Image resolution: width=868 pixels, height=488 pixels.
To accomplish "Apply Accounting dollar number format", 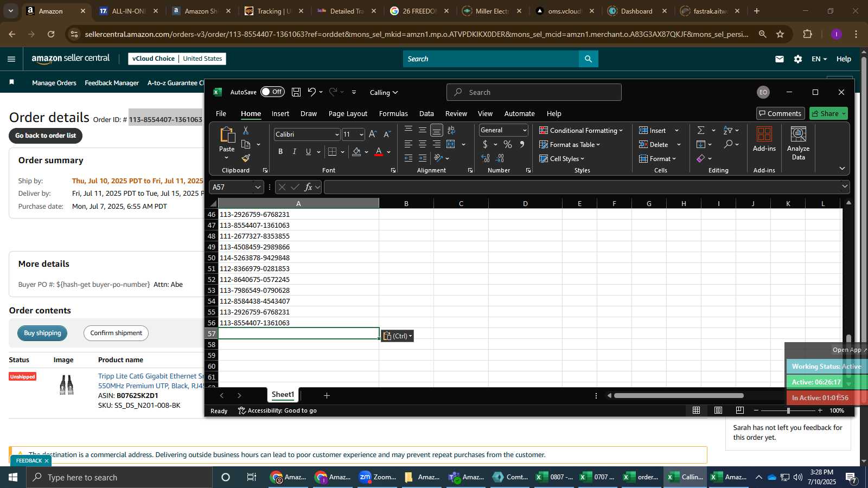I will [485, 144].
